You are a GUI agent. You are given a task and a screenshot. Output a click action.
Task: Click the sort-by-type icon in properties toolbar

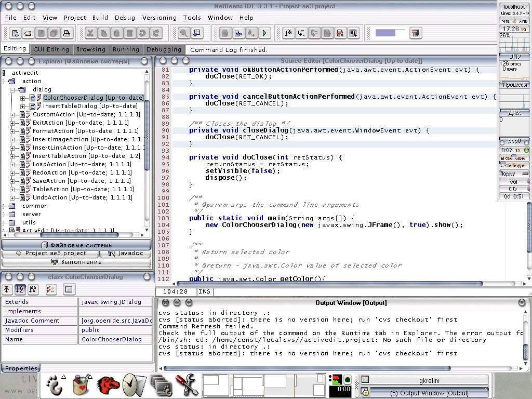pyautogui.click(x=33, y=289)
